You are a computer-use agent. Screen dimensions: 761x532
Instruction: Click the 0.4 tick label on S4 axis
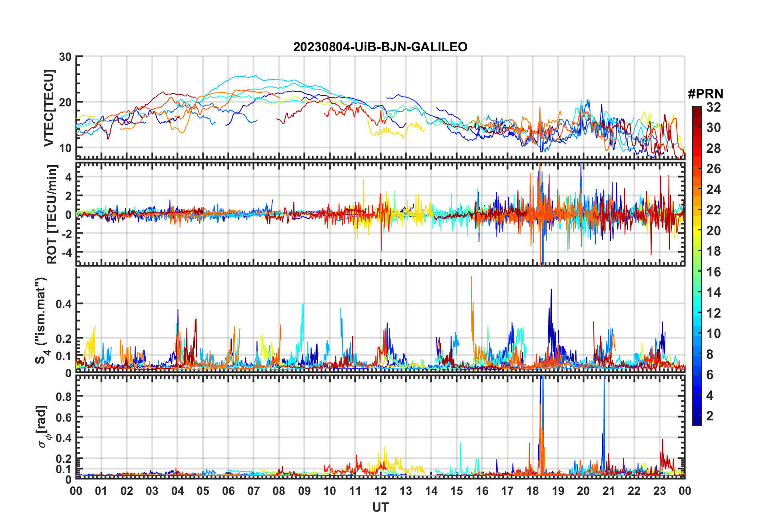[x=64, y=304]
